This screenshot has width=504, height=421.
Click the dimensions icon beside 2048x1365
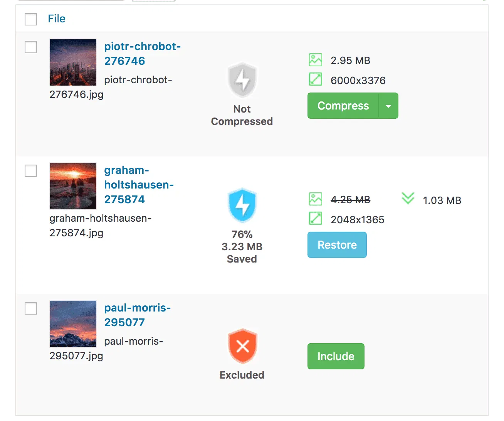(315, 219)
